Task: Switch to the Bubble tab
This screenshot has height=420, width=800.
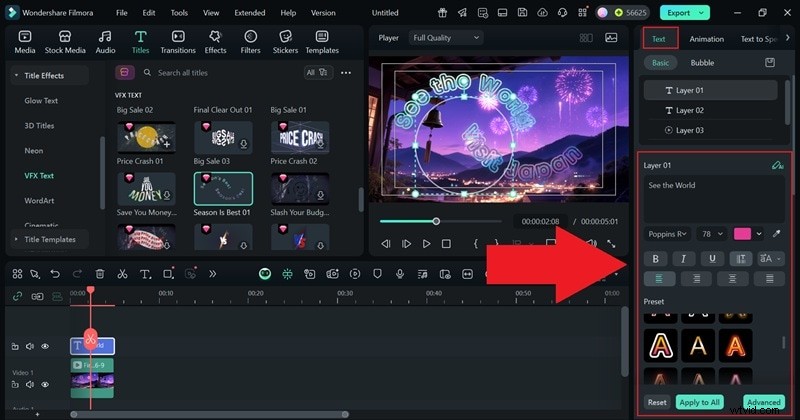Action: 702,63
